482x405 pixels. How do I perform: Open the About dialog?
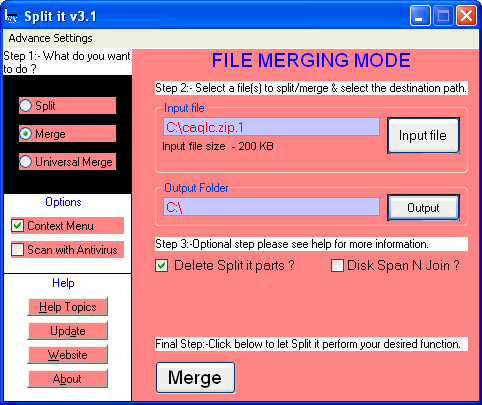click(68, 379)
